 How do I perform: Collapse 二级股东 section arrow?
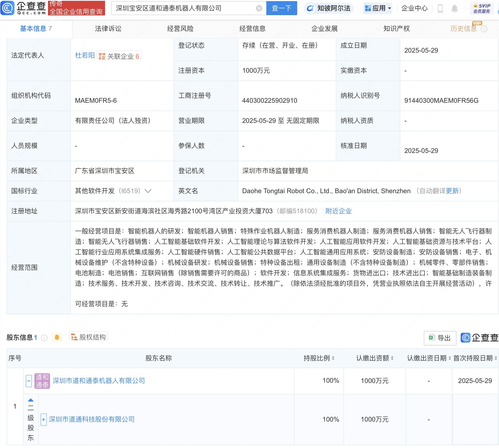(31, 400)
